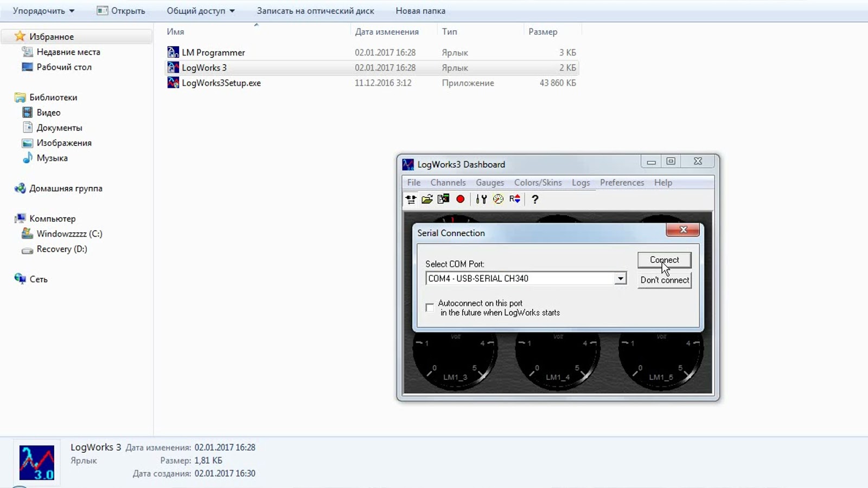Click the Recovery (D:) drive icon

point(27,249)
